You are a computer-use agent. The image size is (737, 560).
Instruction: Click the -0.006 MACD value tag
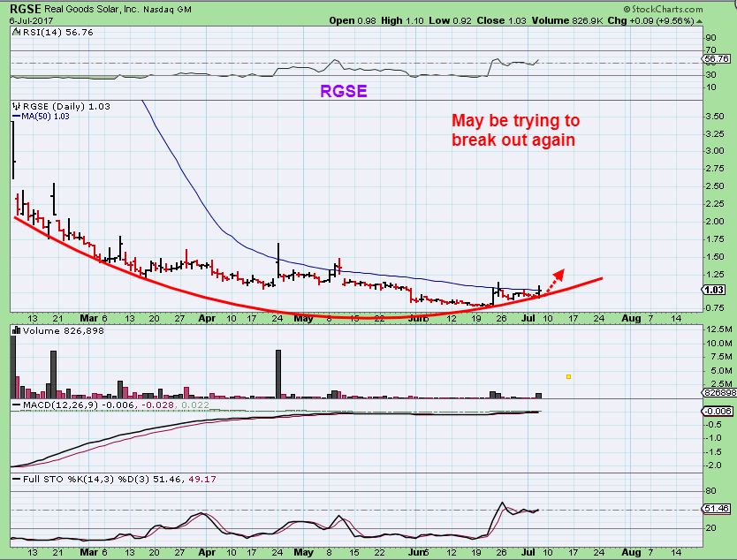coord(718,411)
